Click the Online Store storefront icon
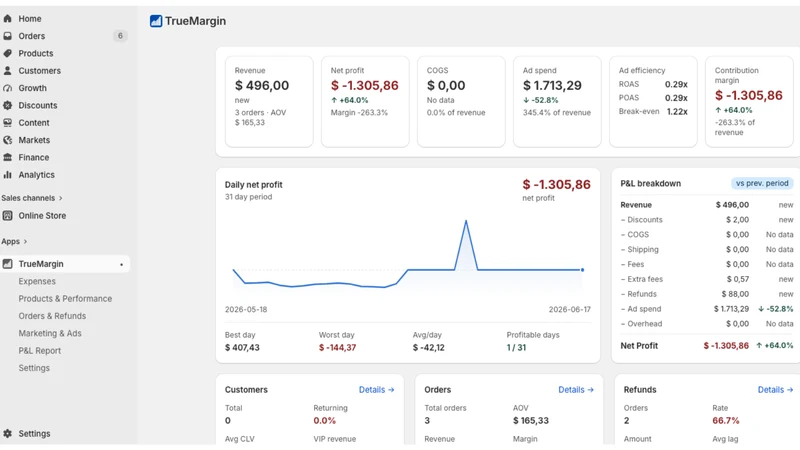800x450 pixels. 7,215
